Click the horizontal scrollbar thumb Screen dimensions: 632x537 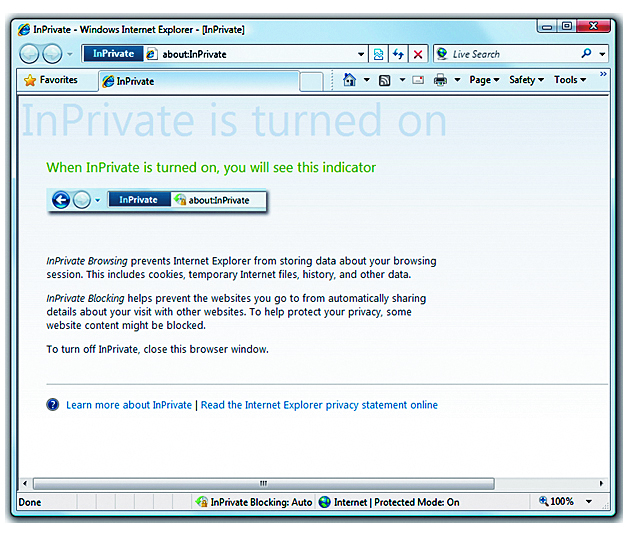pos(264,483)
